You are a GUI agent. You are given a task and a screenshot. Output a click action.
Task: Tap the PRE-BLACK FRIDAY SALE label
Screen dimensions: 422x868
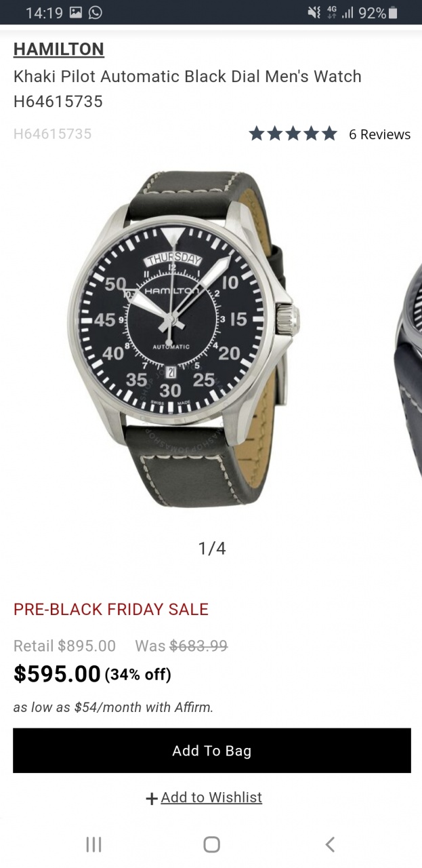111,609
